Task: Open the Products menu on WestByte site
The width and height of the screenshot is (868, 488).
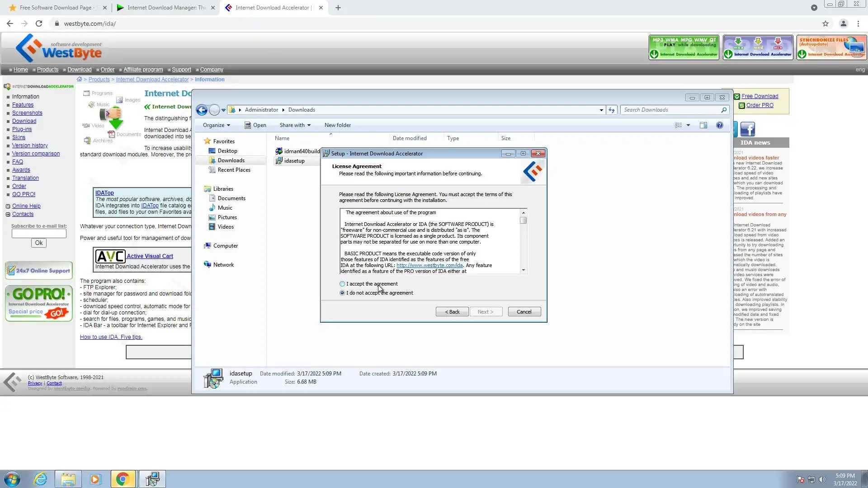Action: [x=47, y=70]
